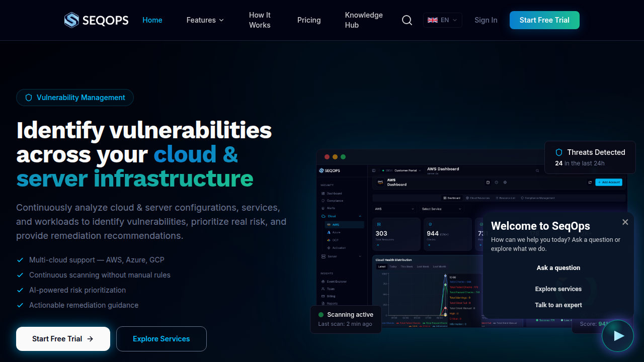Choose Talk to an expert option
The width and height of the screenshot is (644, 362).
[x=558, y=305]
